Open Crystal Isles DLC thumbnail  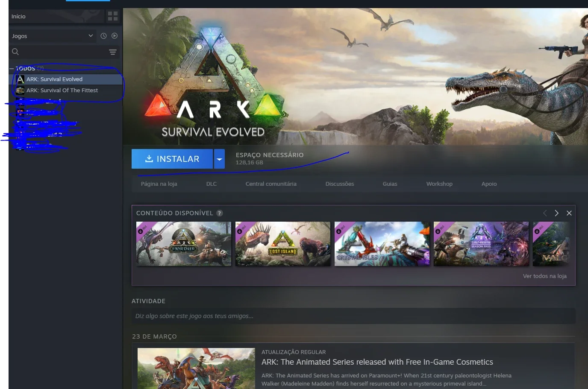click(x=382, y=244)
